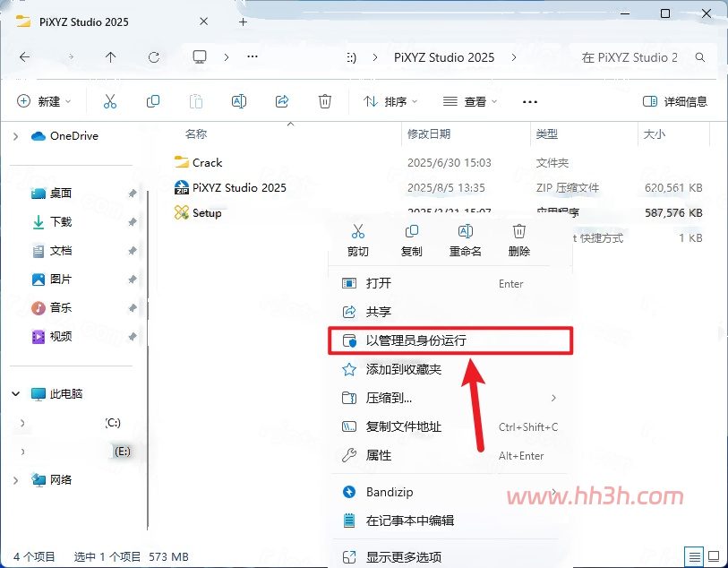Choose Edit in Notepad

450,521
